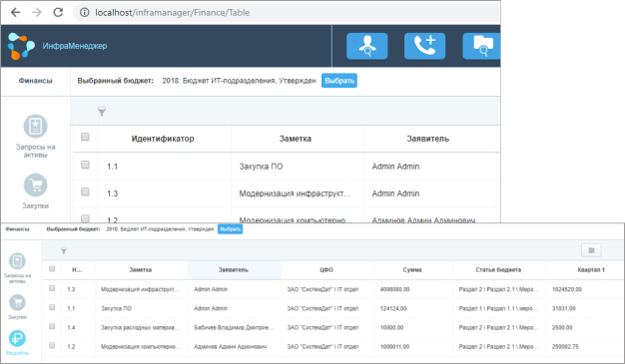Go back with the browser back arrow

pos(16,12)
